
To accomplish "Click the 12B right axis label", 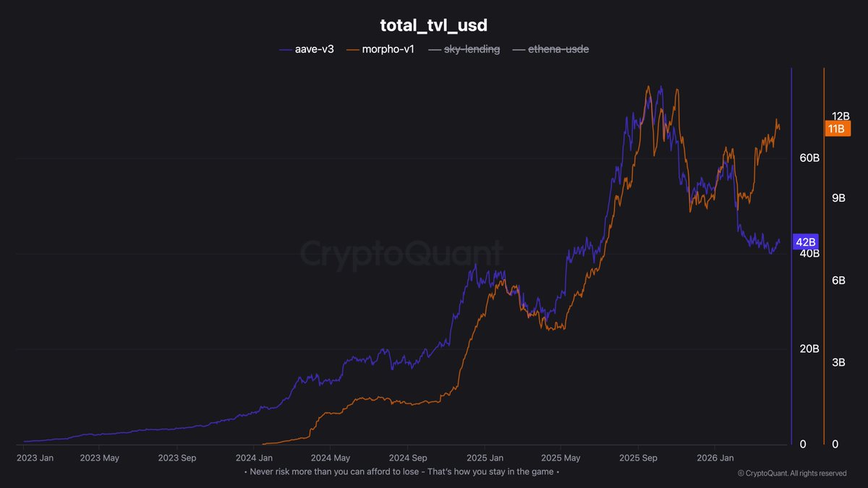I will coord(841,116).
